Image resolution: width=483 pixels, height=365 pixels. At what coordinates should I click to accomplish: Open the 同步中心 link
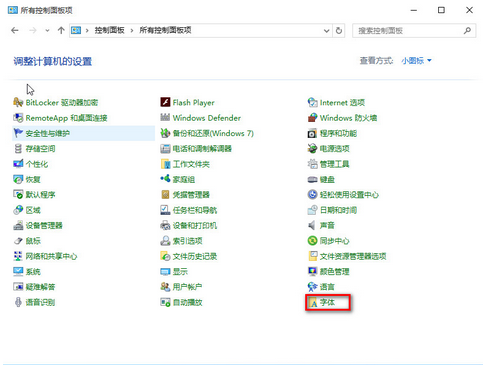335,241
